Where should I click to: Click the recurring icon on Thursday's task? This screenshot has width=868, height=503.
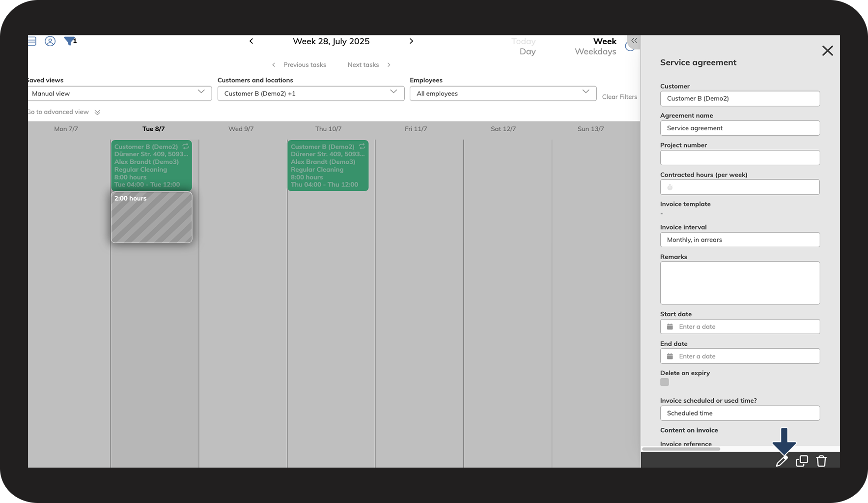[x=362, y=147]
